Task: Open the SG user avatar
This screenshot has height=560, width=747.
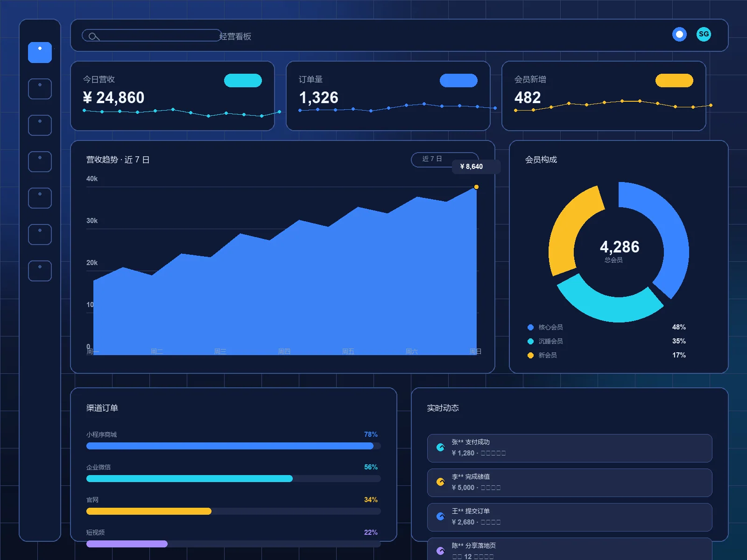Action: click(x=704, y=34)
